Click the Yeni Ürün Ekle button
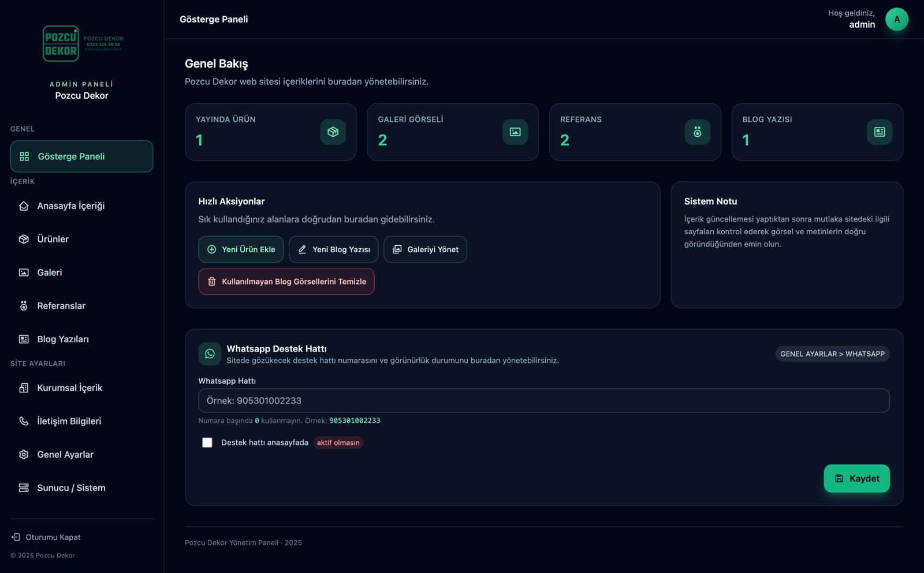 [x=241, y=249]
